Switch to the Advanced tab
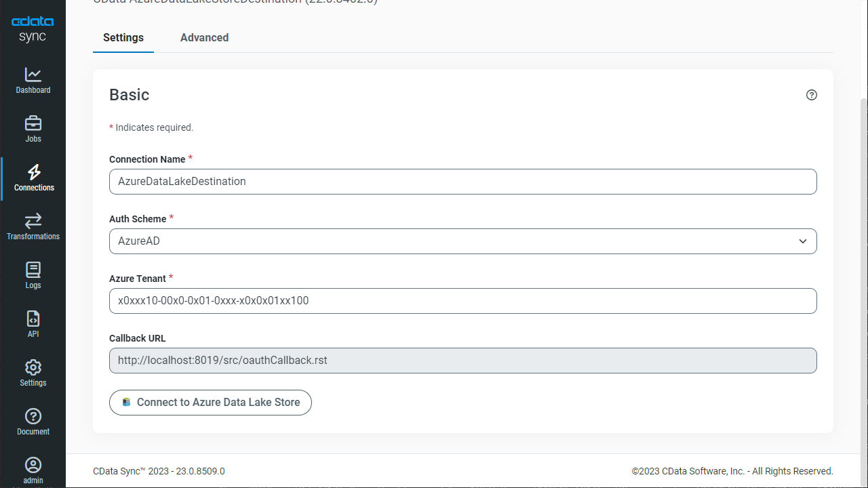The height and width of the screenshot is (488, 868). 204,38
